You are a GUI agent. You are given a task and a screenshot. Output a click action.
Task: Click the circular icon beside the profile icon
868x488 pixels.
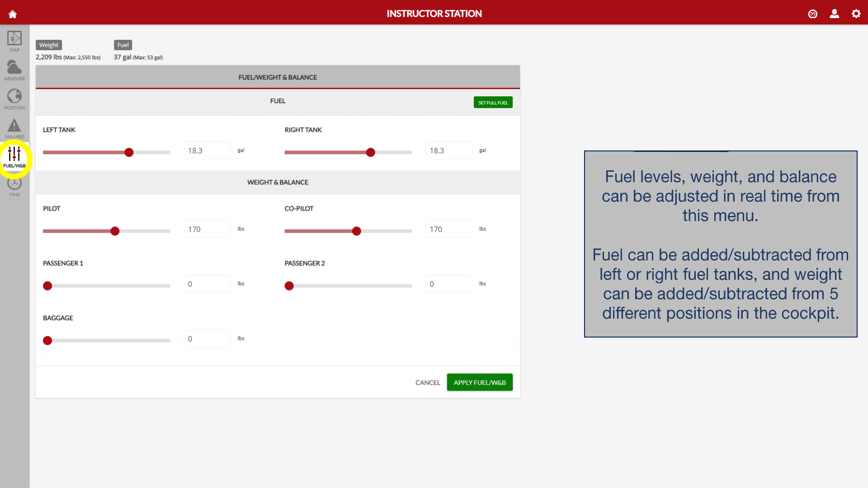812,14
